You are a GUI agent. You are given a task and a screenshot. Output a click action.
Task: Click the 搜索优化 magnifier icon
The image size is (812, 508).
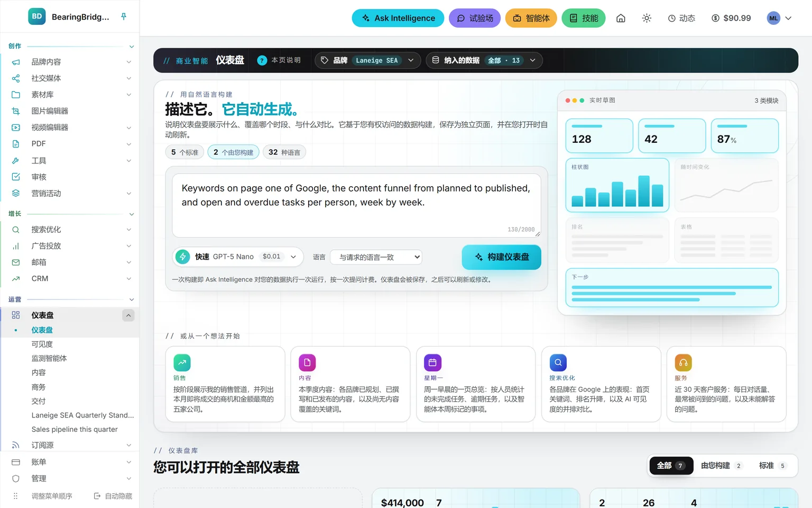pyautogui.click(x=16, y=230)
